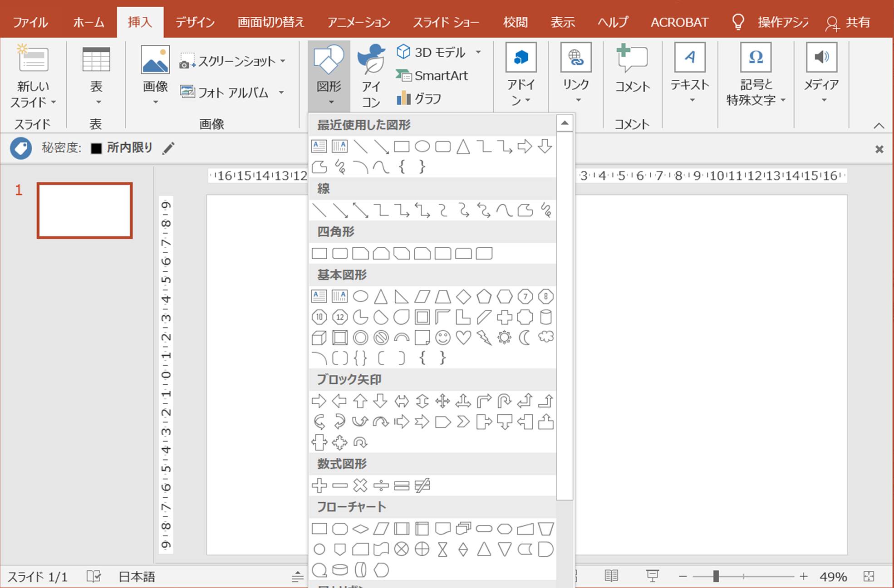Open the デザイン tab
The width and height of the screenshot is (894, 588).
click(195, 22)
